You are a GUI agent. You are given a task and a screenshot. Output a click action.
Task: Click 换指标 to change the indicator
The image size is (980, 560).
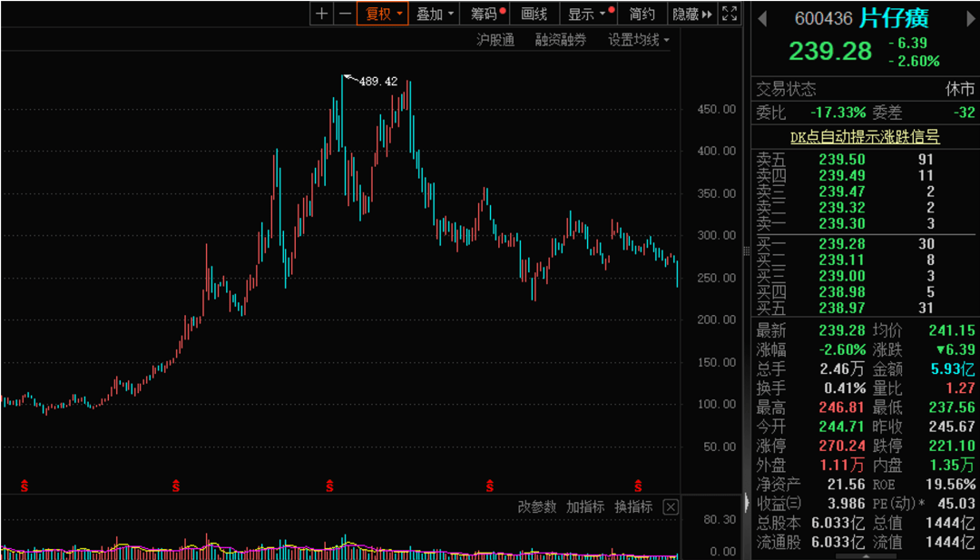pyautogui.click(x=633, y=507)
